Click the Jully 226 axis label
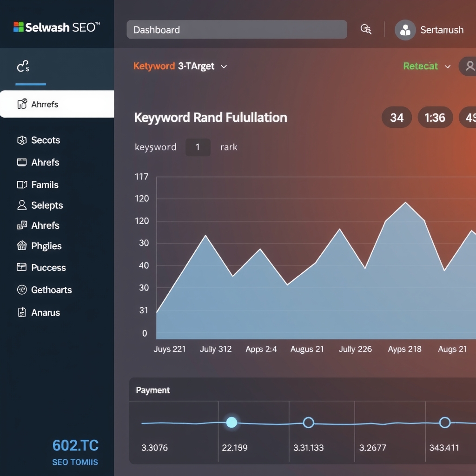The width and height of the screenshot is (476, 476). tap(355, 349)
